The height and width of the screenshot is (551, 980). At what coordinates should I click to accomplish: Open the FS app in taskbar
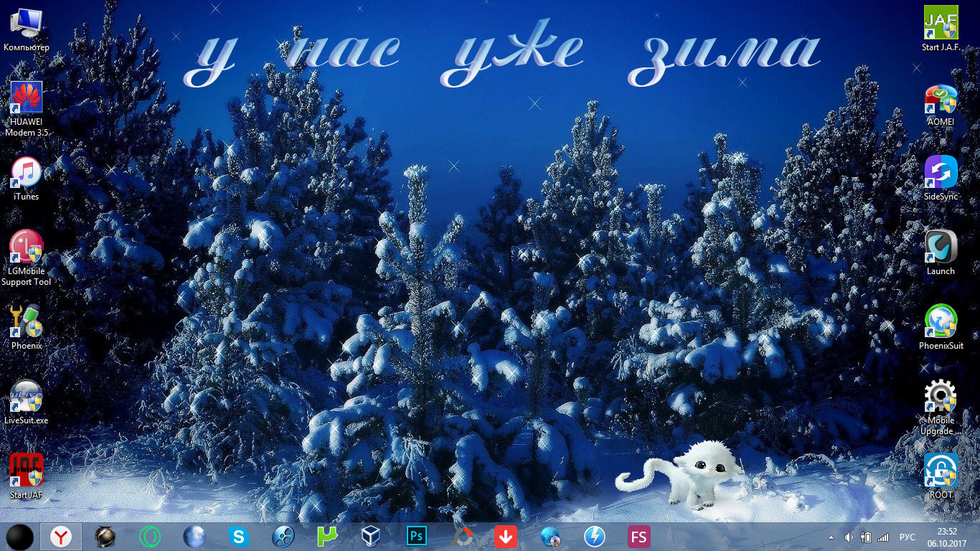click(x=639, y=537)
